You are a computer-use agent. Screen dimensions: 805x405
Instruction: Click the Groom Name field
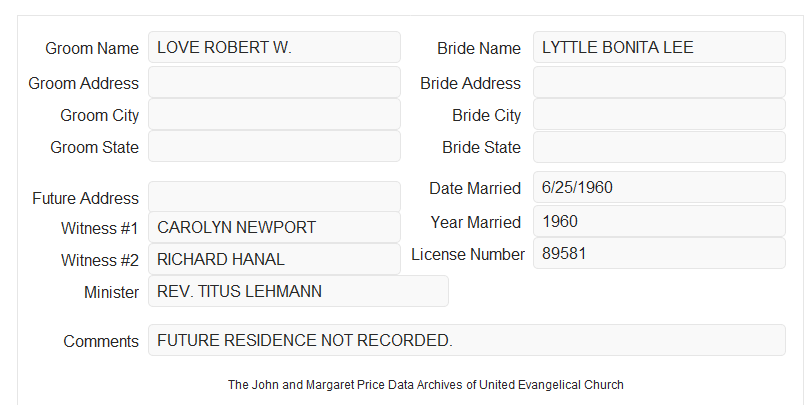tap(274, 47)
